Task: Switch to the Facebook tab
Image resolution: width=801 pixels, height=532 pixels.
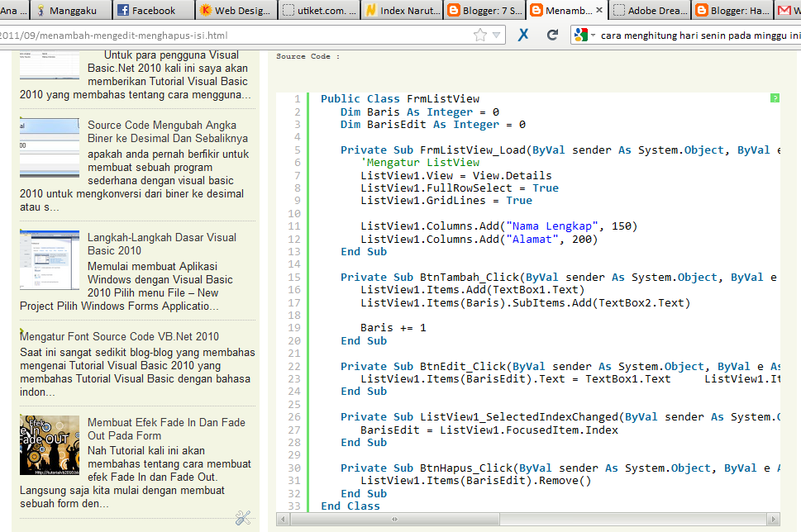Action: point(153,11)
